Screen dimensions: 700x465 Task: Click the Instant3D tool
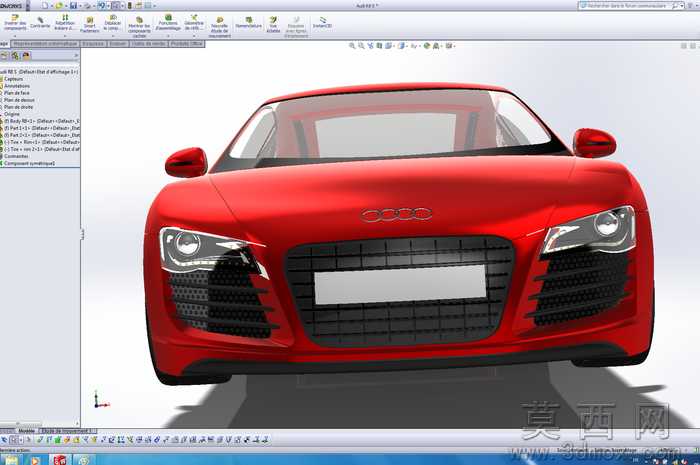322,22
